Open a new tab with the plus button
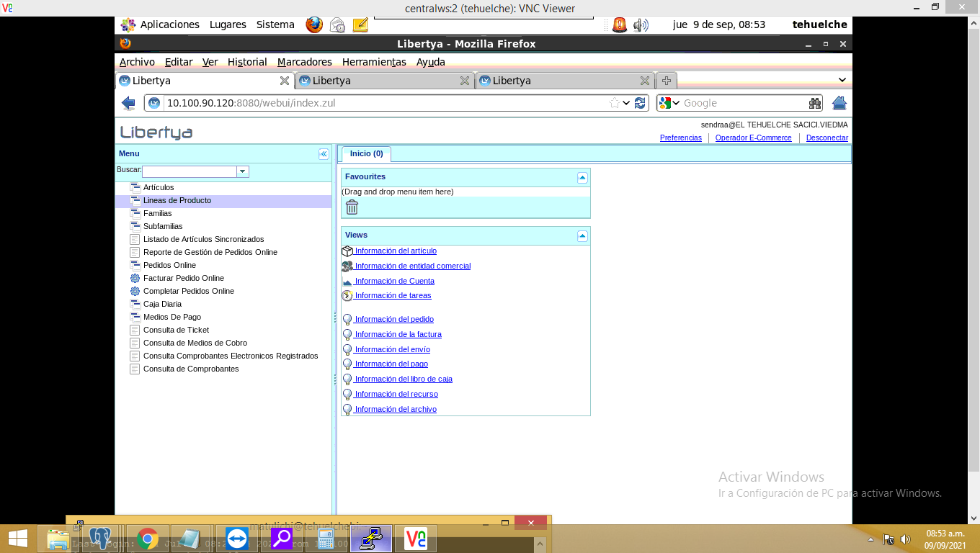 (x=667, y=81)
